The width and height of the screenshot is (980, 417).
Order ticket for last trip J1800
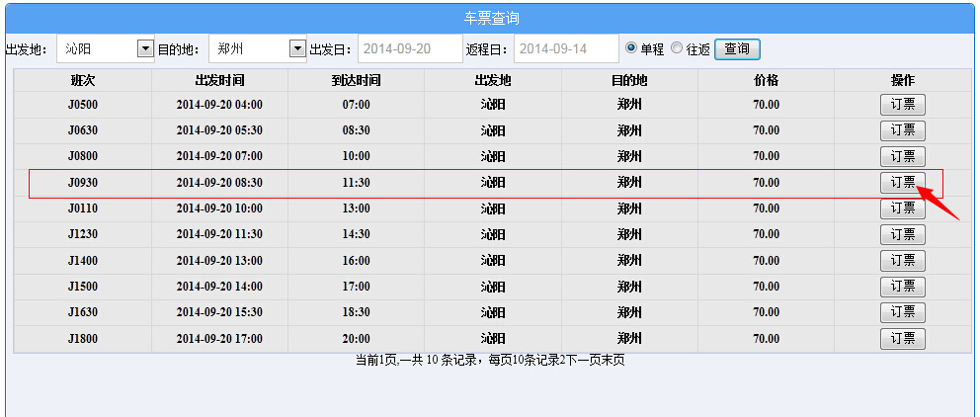(902, 339)
